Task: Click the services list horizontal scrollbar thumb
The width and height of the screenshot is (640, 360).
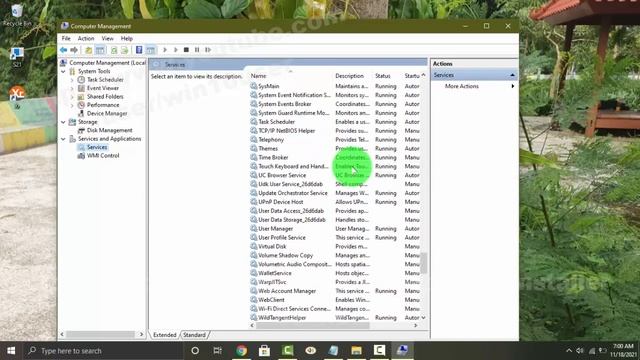Action: (x=313, y=326)
